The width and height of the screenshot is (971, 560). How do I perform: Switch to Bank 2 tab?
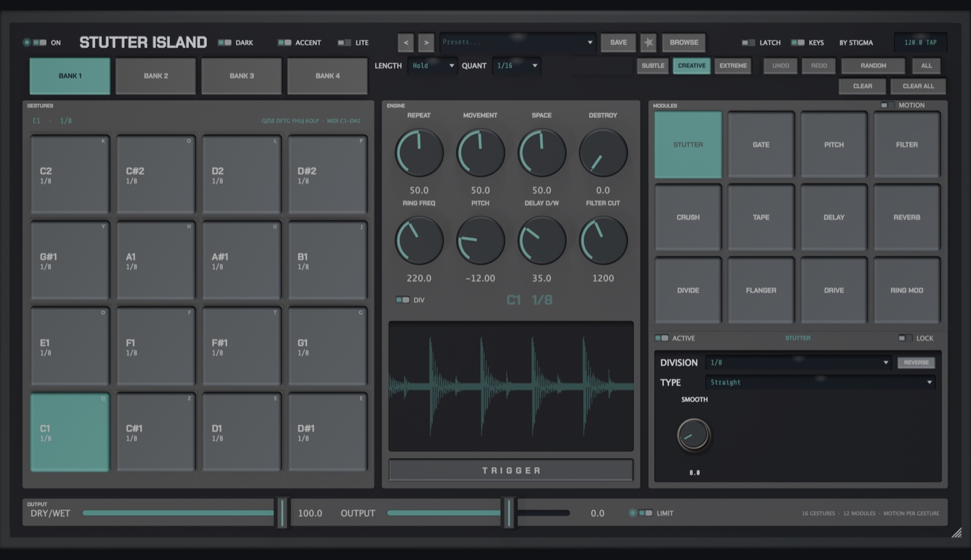[x=156, y=76]
